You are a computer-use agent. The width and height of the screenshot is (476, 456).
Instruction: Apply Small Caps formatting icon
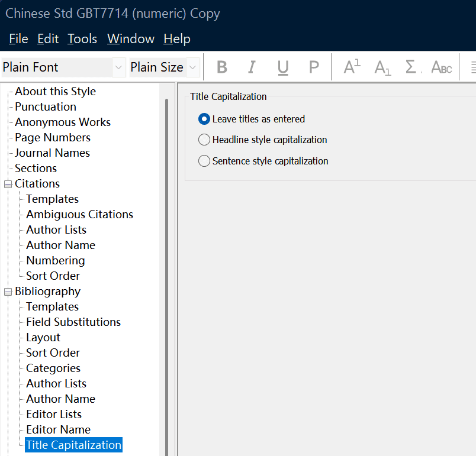[x=442, y=67]
